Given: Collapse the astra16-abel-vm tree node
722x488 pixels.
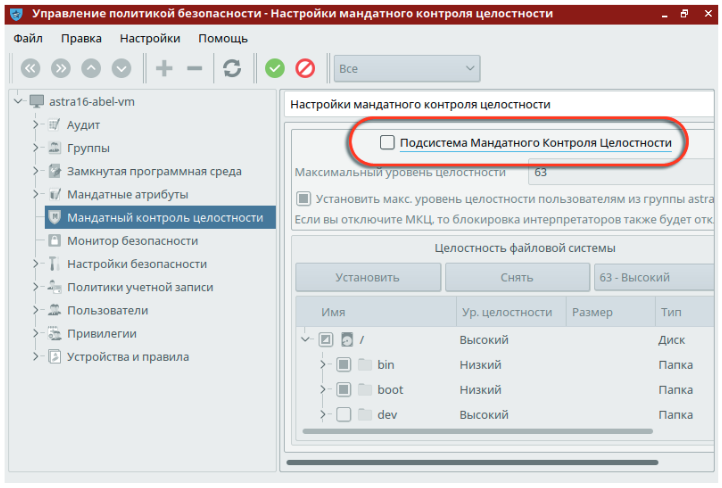Looking at the screenshot, I should tap(18, 101).
